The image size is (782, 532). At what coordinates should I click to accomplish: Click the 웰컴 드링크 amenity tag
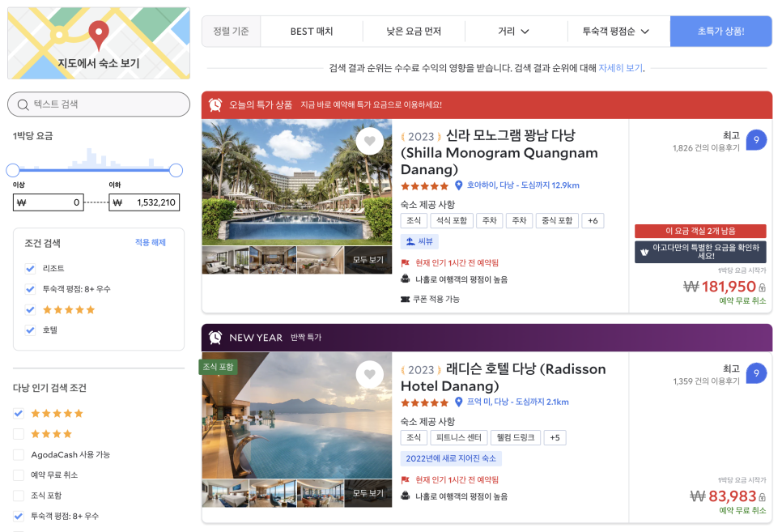(515, 438)
